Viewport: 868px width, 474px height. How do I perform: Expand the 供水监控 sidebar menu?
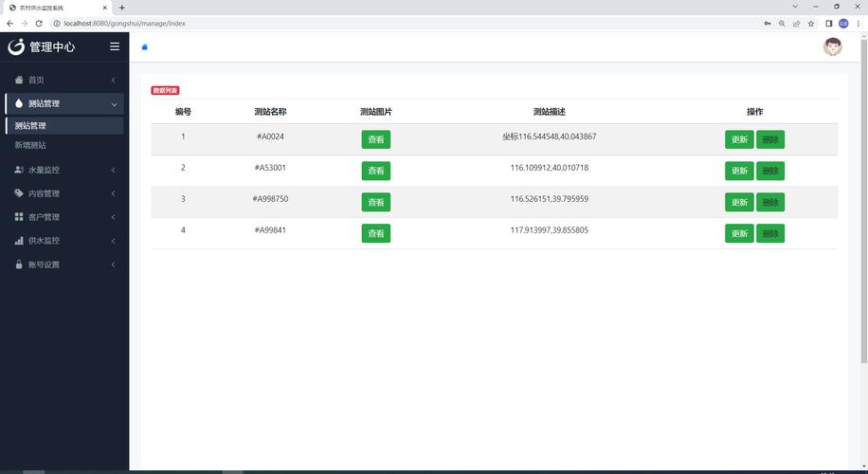click(x=64, y=241)
